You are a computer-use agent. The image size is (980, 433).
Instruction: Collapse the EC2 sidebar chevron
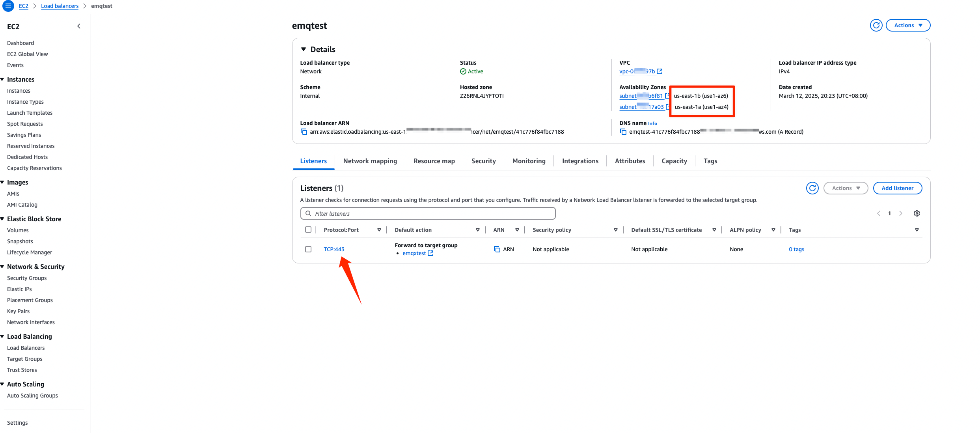(x=79, y=26)
